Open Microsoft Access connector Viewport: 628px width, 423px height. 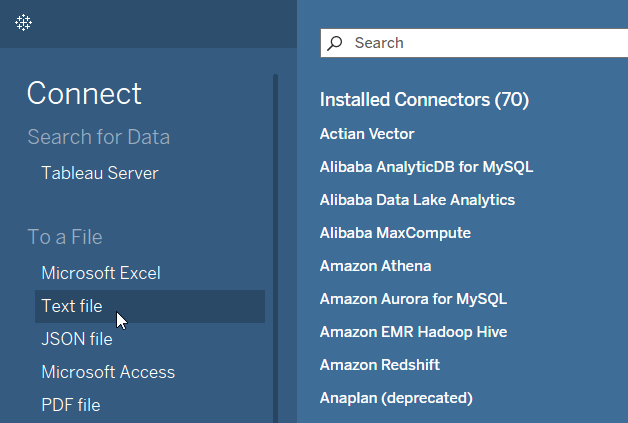coord(108,372)
